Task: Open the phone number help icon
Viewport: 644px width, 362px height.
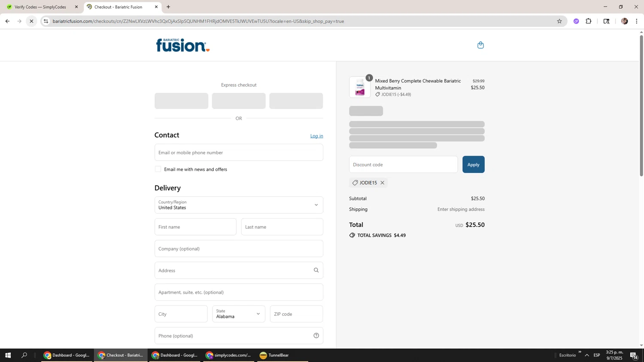Action: click(x=316, y=336)
